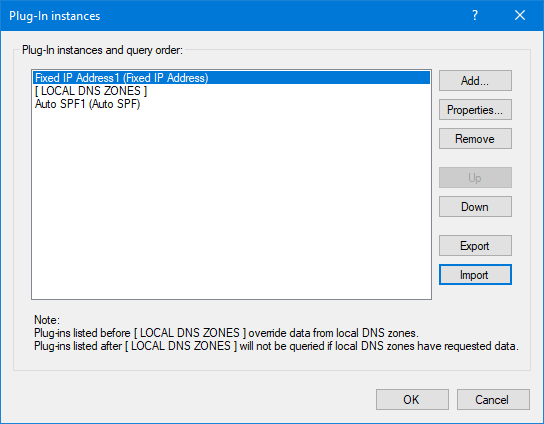544x424 pixels.
Task: Select the Auto SPF1 (Auto SPF) entry
Action: tap(231, 104)
